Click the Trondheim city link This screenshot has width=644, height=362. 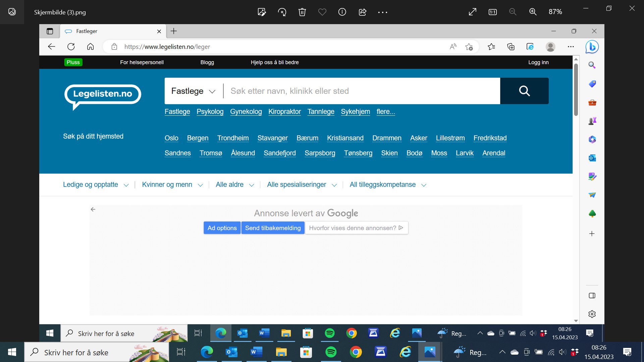[233, 138]
